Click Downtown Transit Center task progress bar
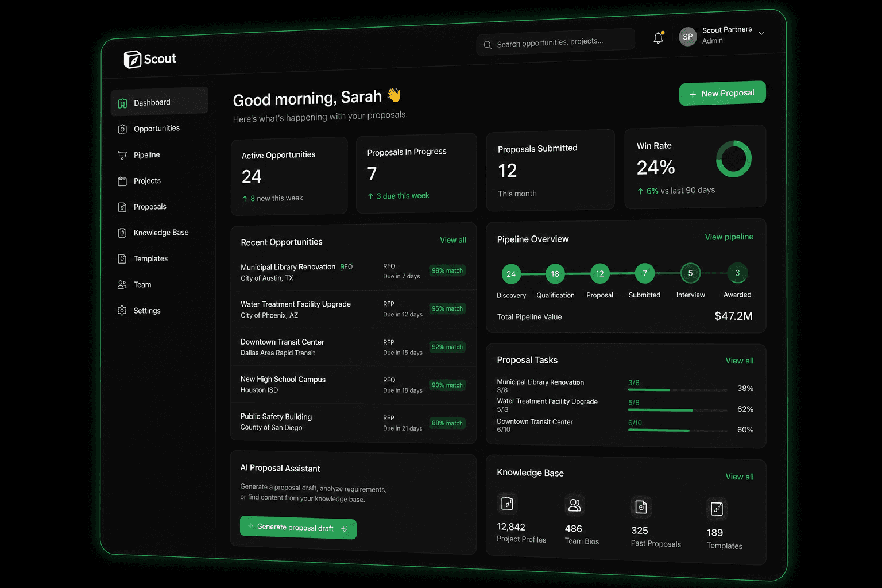The height and width of the screenshot is (588, 882). [x=678, y=431]
